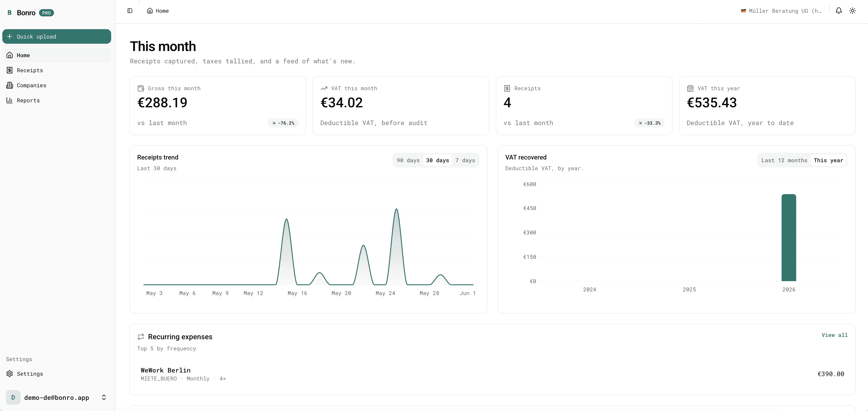Click the Bonro logo icon
Image resolution: width=868 pixels, height=411 pixels.
coord(9,13)
